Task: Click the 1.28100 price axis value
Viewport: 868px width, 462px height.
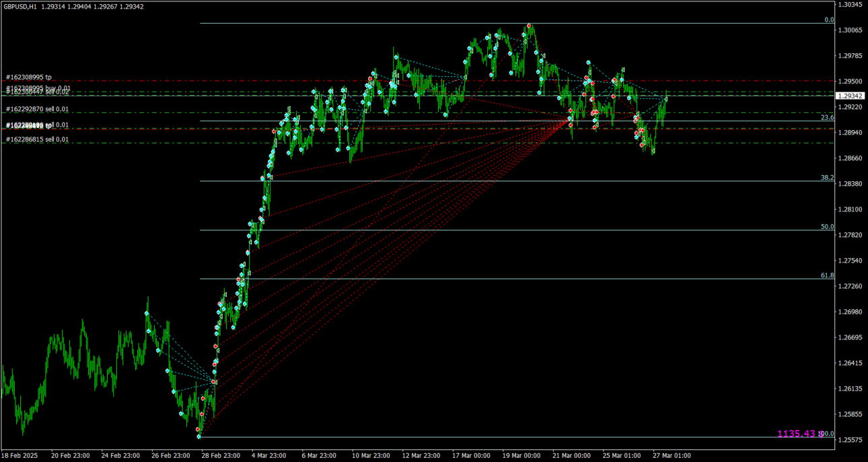Action: [x=851, y=209]
